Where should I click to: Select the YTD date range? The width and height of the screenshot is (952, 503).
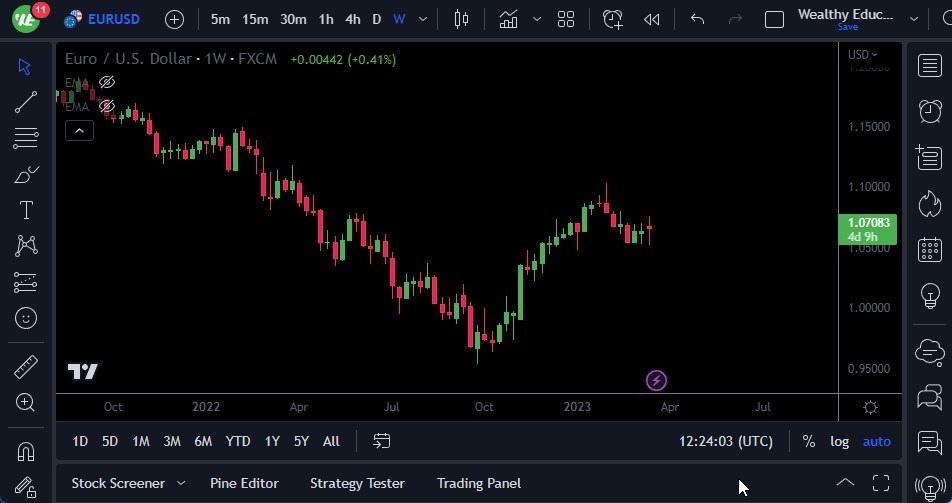tap(238, 441)
